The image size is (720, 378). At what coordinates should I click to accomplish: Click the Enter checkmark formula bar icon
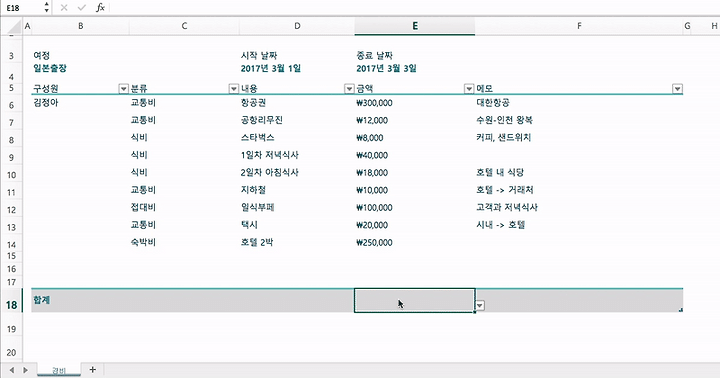[82, 7]
